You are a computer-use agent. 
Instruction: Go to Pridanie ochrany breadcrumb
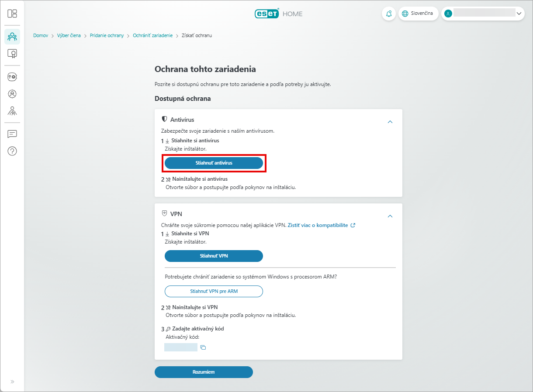(107, 35)
